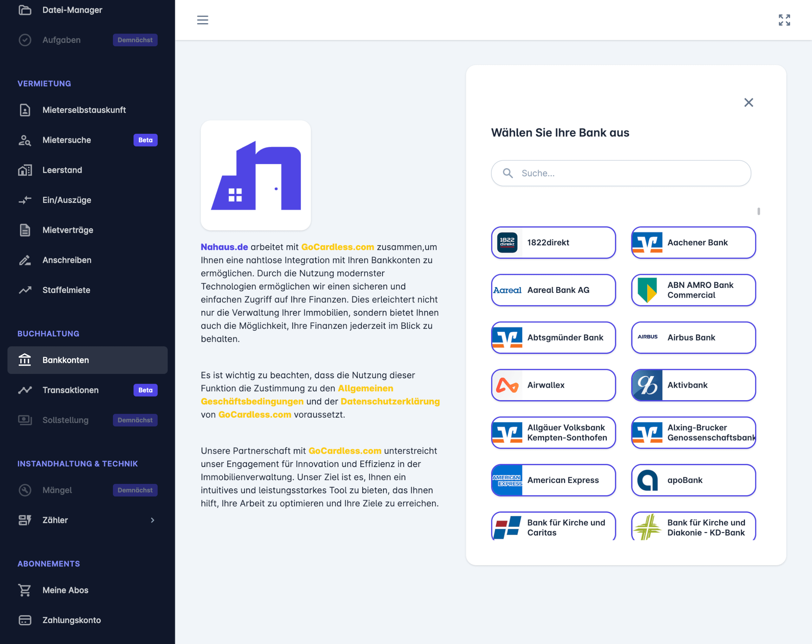Open Mieterselbstauskunft
Screen dimensions: 812x644
[87, 110]
